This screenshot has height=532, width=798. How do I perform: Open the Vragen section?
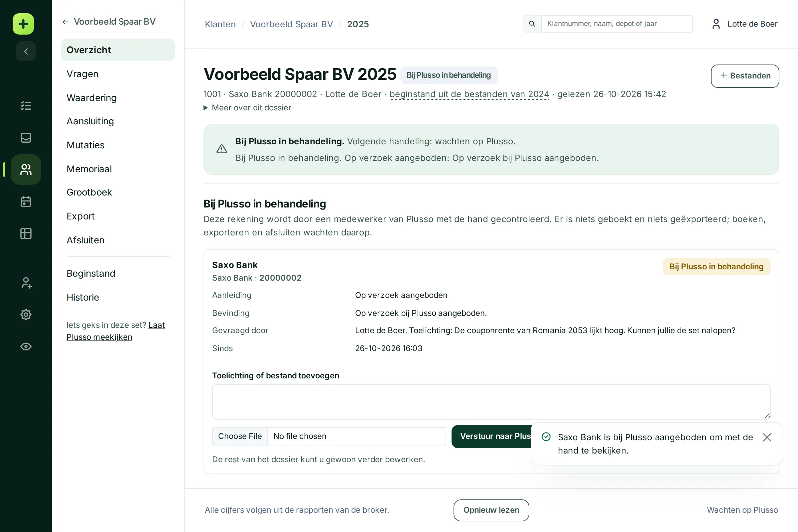(x=118, y=73)
